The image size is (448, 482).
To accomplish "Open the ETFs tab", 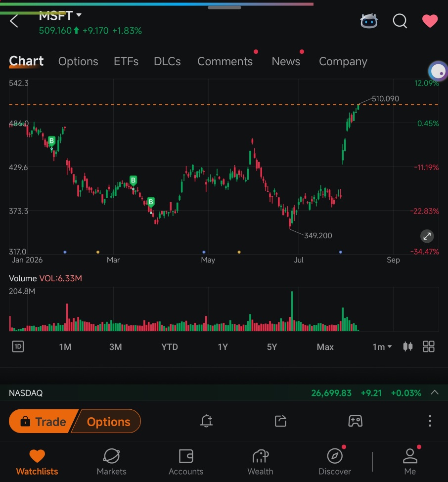I will pyautogui.click(x=126, y=61).
